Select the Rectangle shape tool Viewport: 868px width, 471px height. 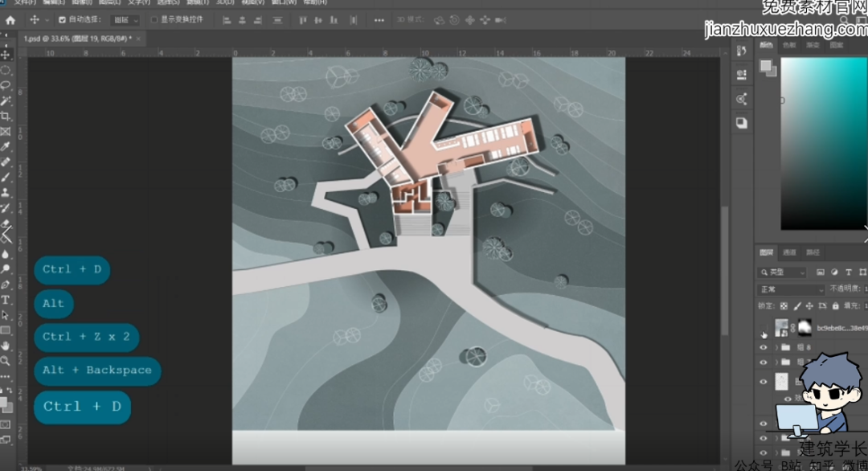pos(6,330)
